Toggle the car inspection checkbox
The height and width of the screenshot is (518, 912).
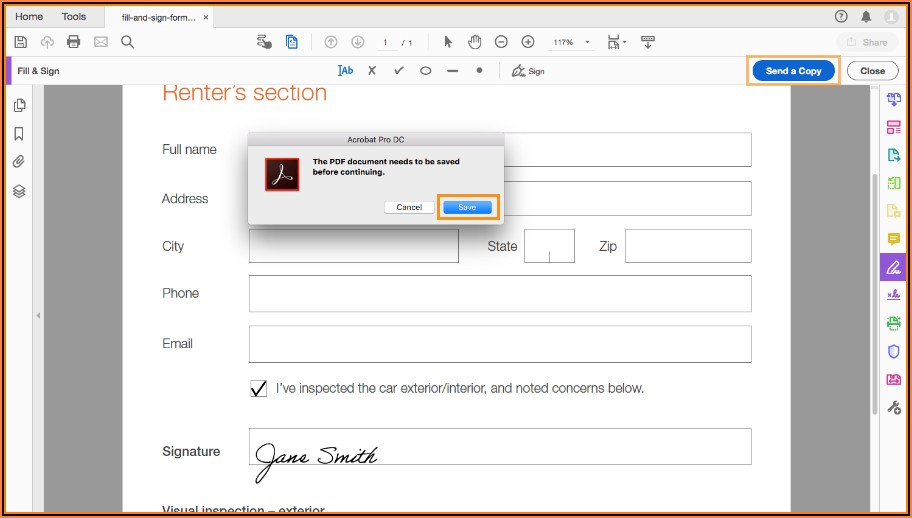click(258, 388)
